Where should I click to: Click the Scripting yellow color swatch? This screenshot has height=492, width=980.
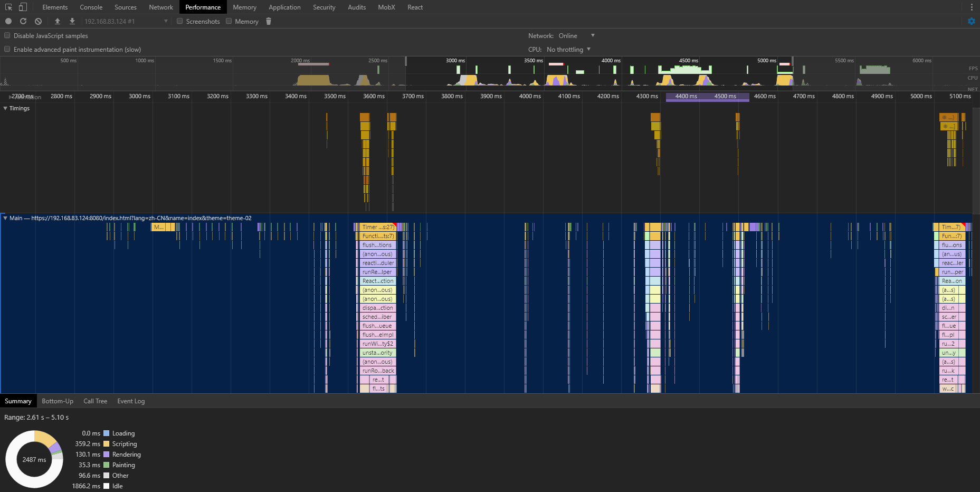(106, 444)
